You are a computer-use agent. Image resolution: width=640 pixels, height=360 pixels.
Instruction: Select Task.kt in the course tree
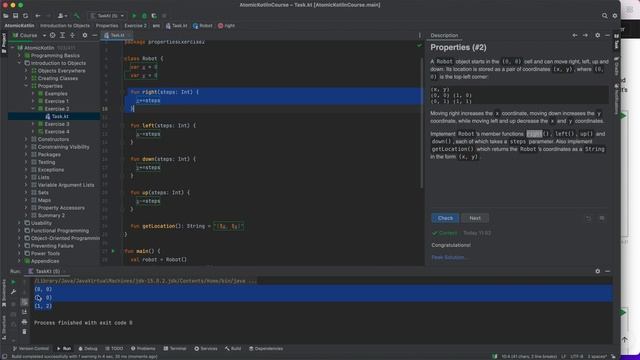(60, 116)
